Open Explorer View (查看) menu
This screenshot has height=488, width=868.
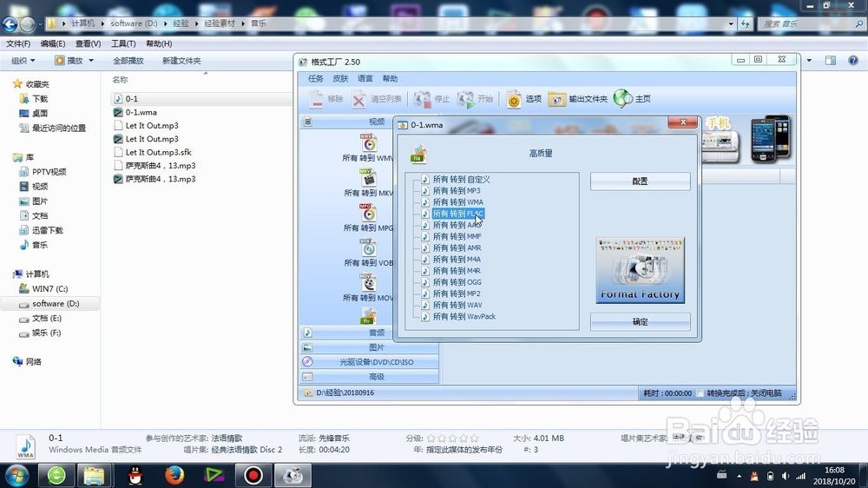88,43
